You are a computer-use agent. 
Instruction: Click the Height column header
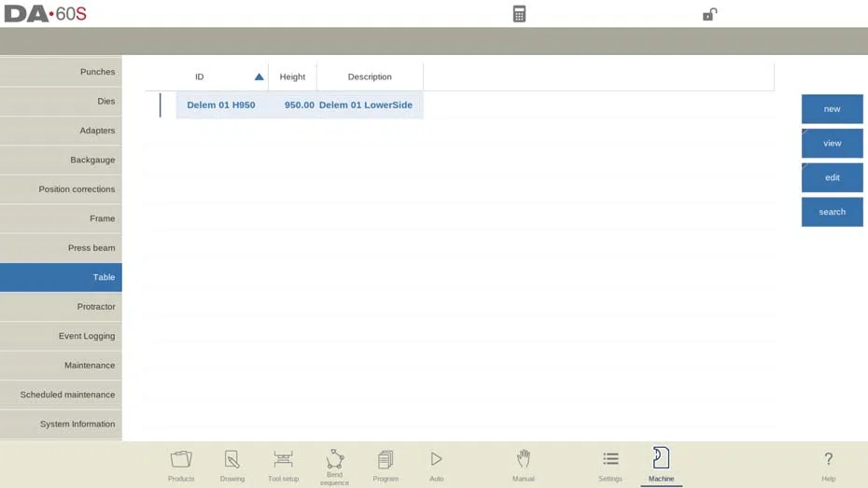coord(292,77)
